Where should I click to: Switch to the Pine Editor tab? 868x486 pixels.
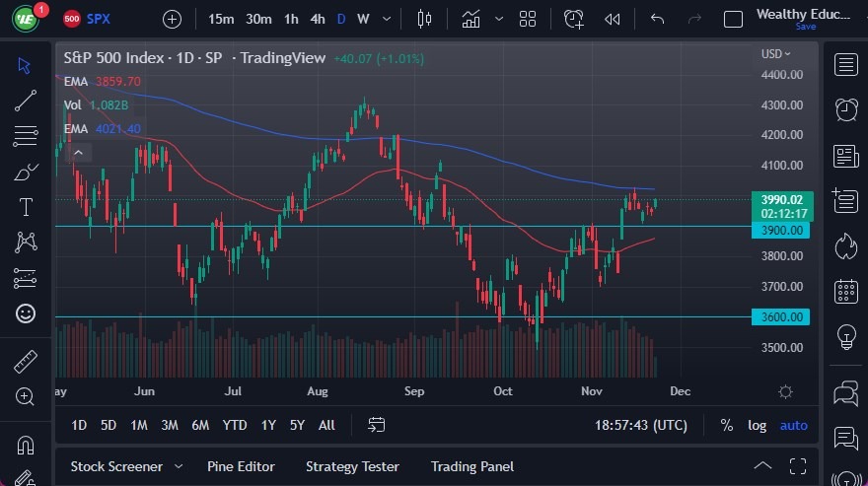(241, 466)
